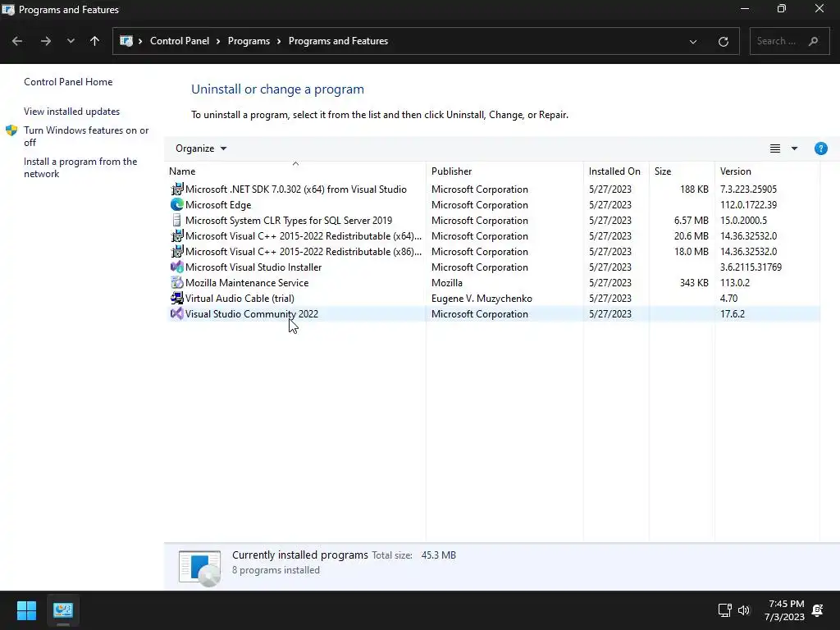Image resolution: width=840 pixels, height=630 pixels.
Task: Click the change view list icon
Action: 775,148
